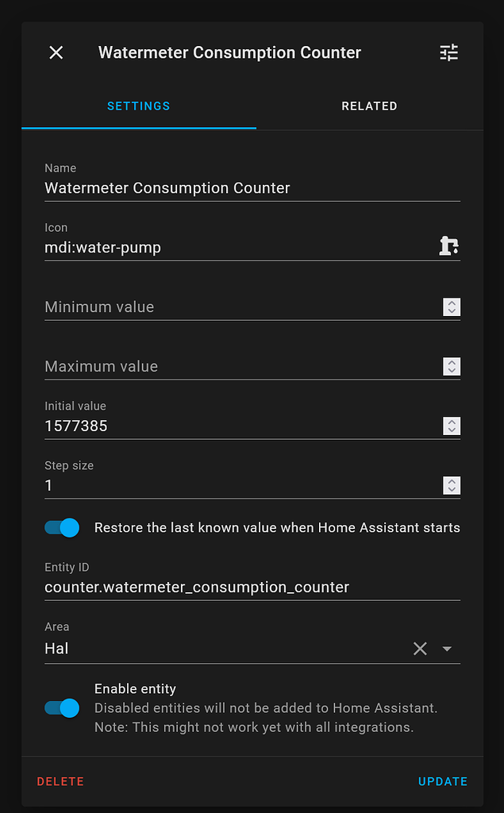504x813 pixels.
Task: Decrease the Maximum value via stepper
Action: (x=452, y=370)
